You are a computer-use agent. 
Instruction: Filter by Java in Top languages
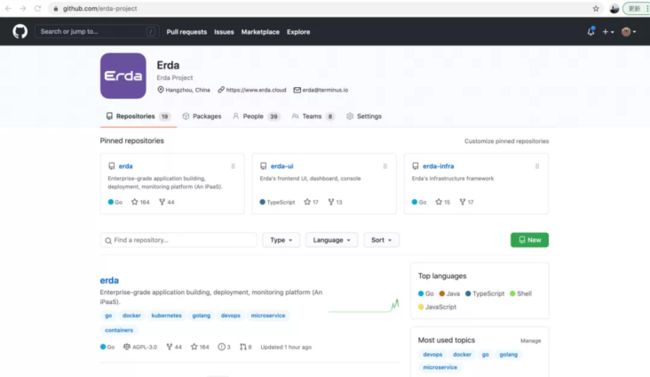449,294
